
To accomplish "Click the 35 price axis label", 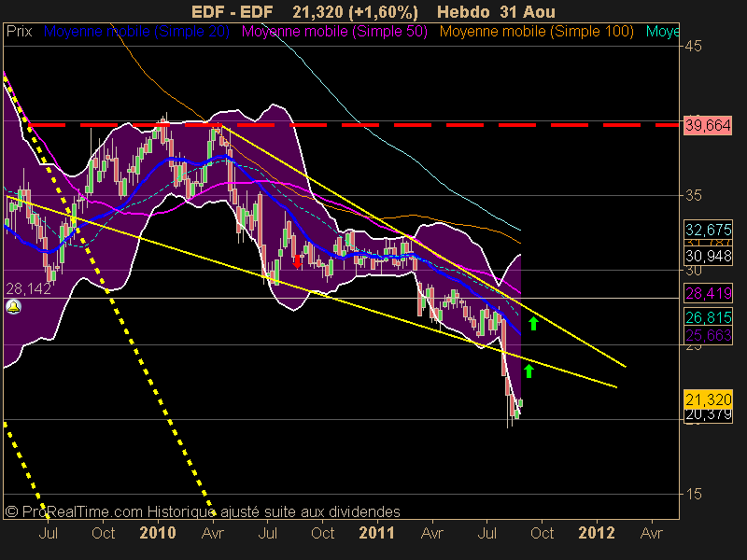I will (694, 195).
